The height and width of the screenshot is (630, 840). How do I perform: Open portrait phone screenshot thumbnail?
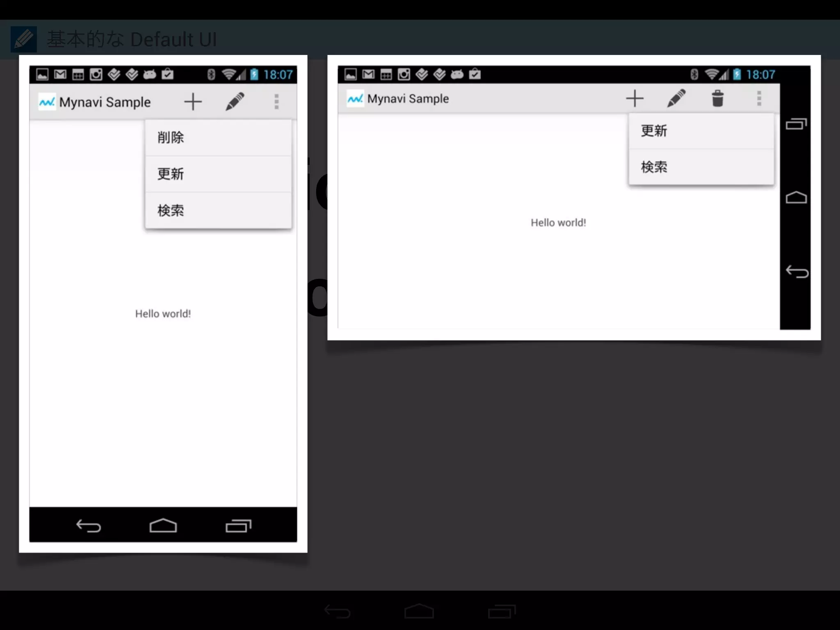pos(163,304)
